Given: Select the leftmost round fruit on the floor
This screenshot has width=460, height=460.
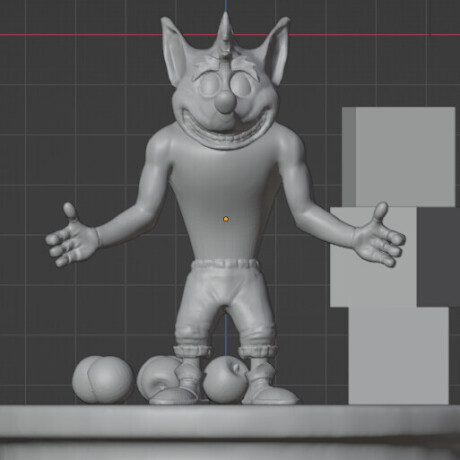Looking at the screenshot, I should (x=103, y=380).
